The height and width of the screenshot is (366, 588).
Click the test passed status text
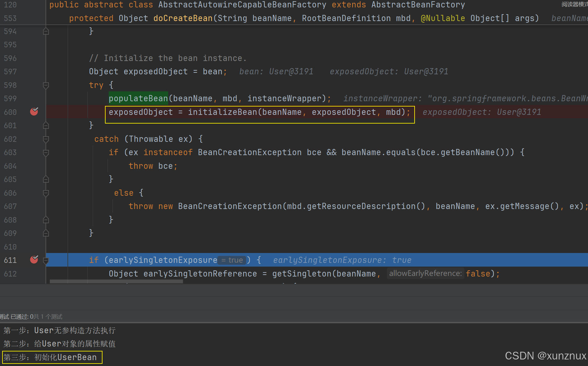pos(31,316)
